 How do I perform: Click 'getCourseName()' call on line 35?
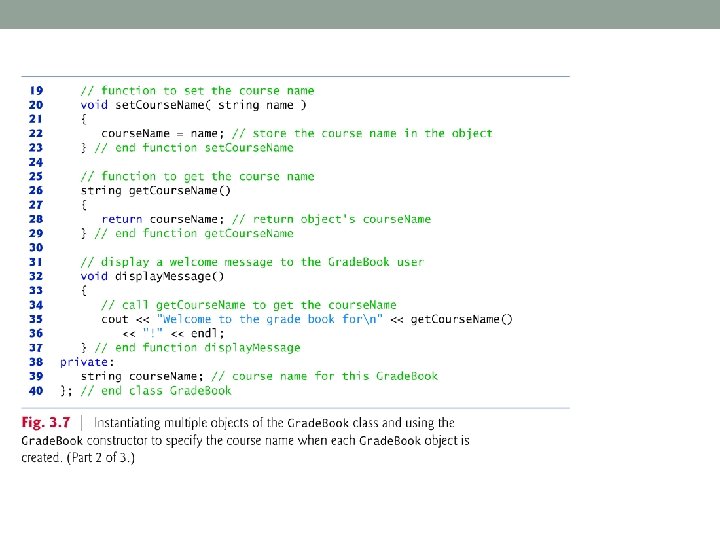[461, 319]
